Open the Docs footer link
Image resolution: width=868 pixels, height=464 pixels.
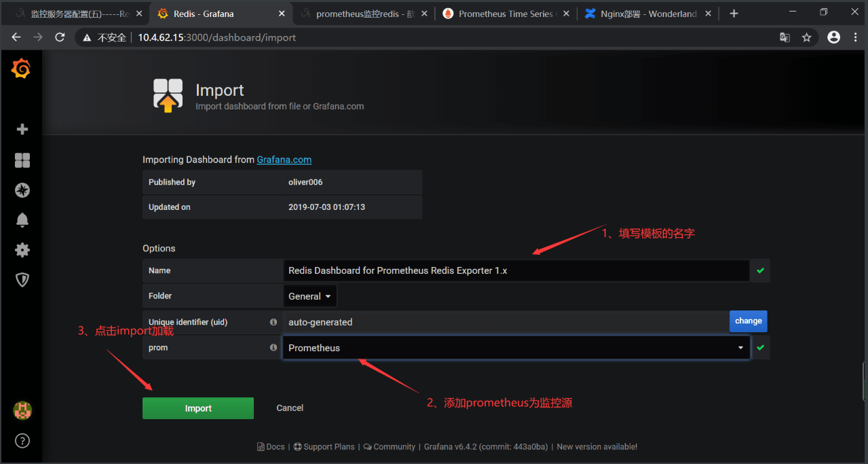click(271, 446)
